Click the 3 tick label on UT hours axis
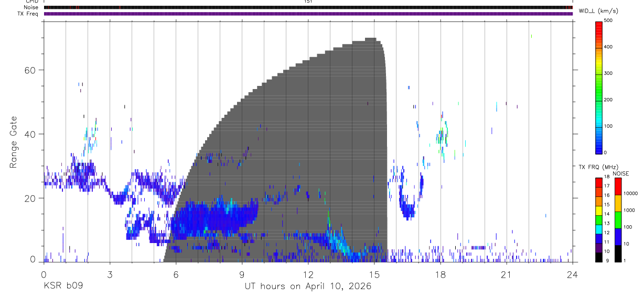 pos(110,274)
